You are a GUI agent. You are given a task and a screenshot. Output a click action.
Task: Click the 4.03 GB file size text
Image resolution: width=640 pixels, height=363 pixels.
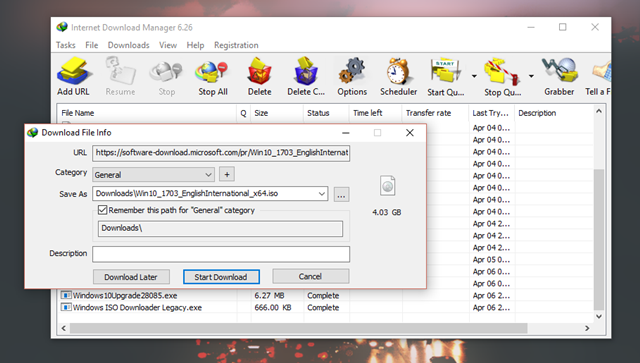[387, 212]
